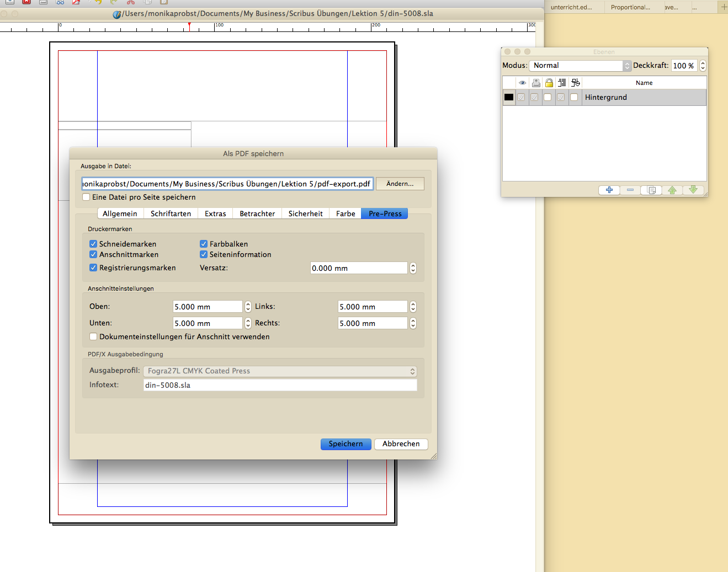Add a new layer with plus button
The image size is (728, 572).
click(x=609, y=190)
